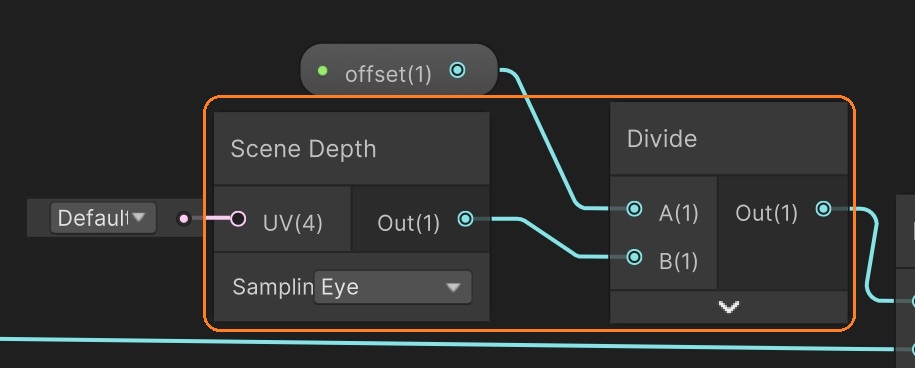Select the offset(1) property node

pyautogui.click(x=399, y=71)
